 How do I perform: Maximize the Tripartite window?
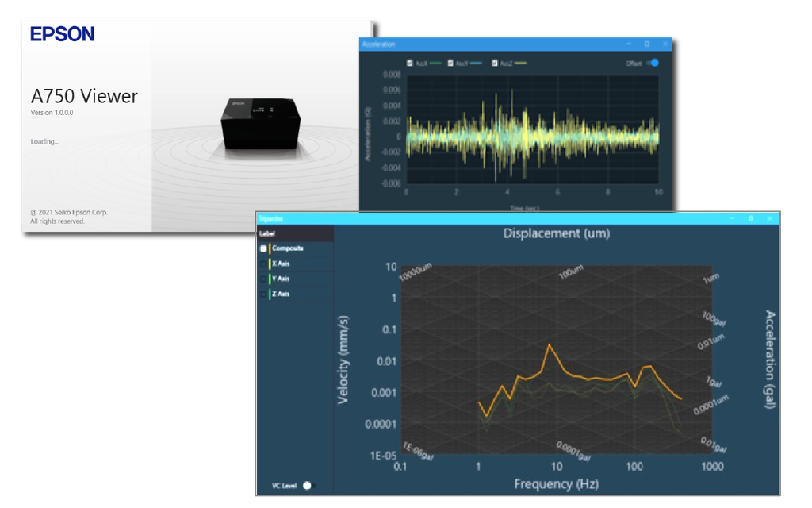[x=751, y=219]
